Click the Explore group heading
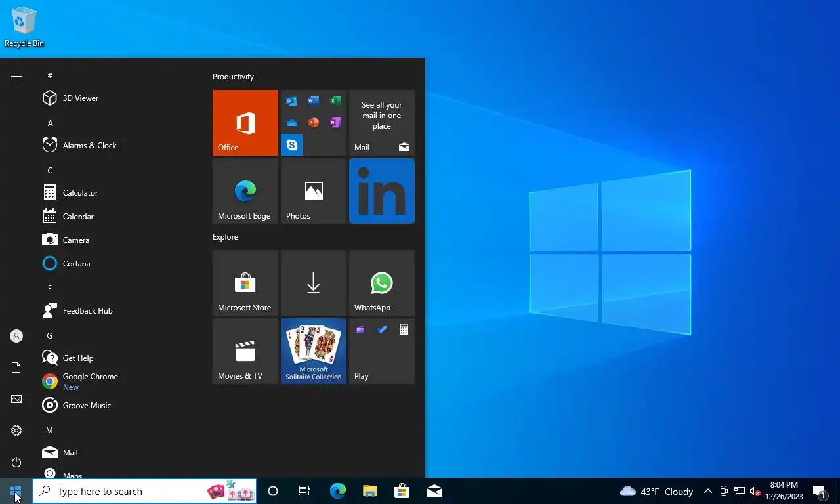Viewport: 840px width, 504px height. point(225,237)
